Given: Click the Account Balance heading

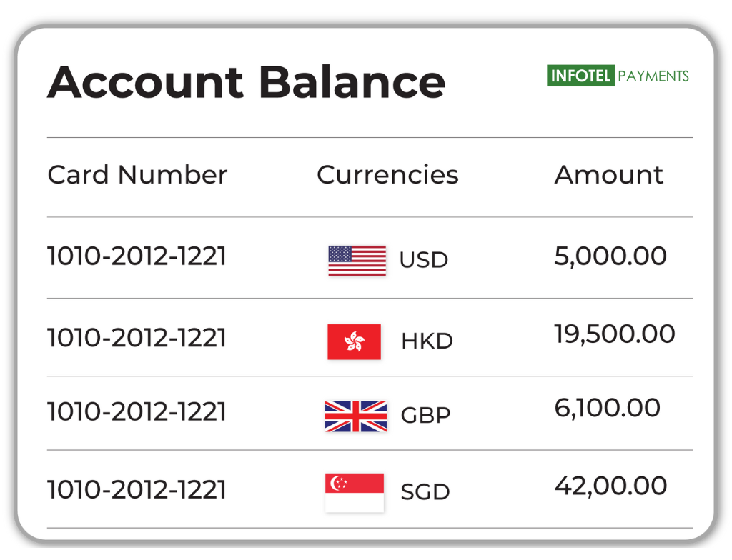Looking at the screenshot, I should point(246,81).
